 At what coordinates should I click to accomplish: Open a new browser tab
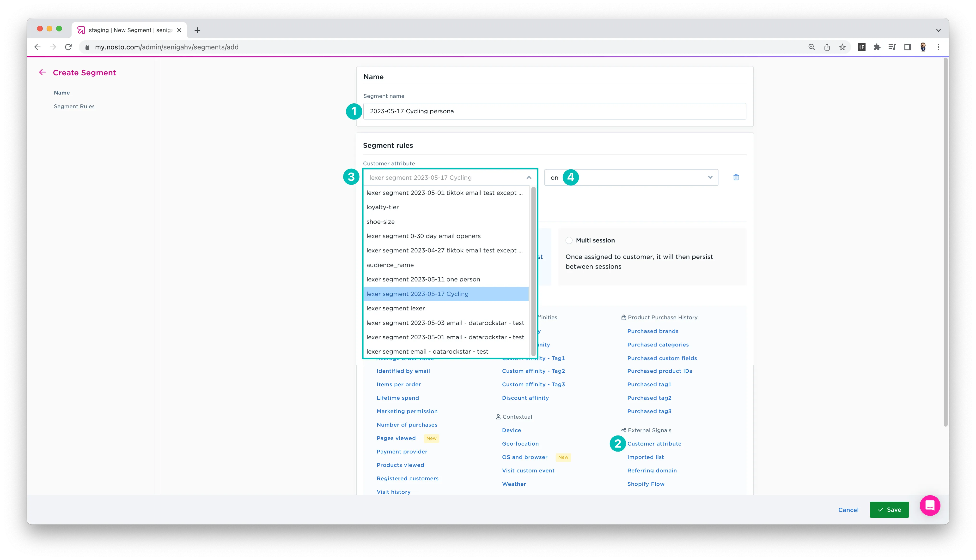pyautogui.click(x=197, y=30)
